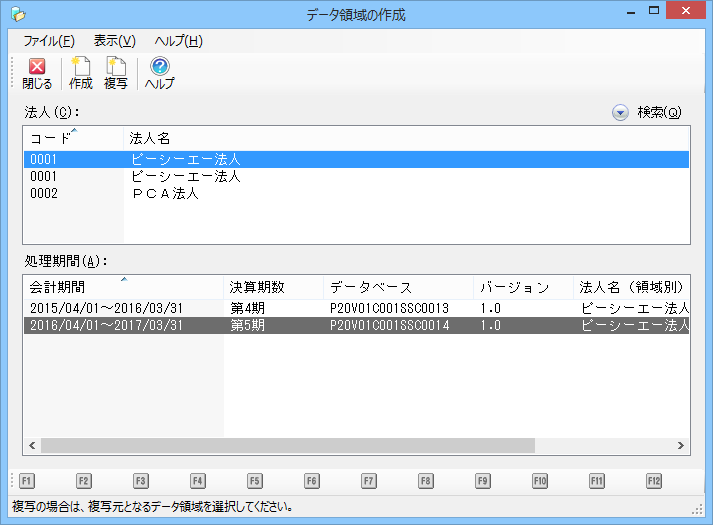The width and height of the screenshot is (713, 525).
Task: Click the 作成 (Create) toolbar icon
Action: point(80,68)
